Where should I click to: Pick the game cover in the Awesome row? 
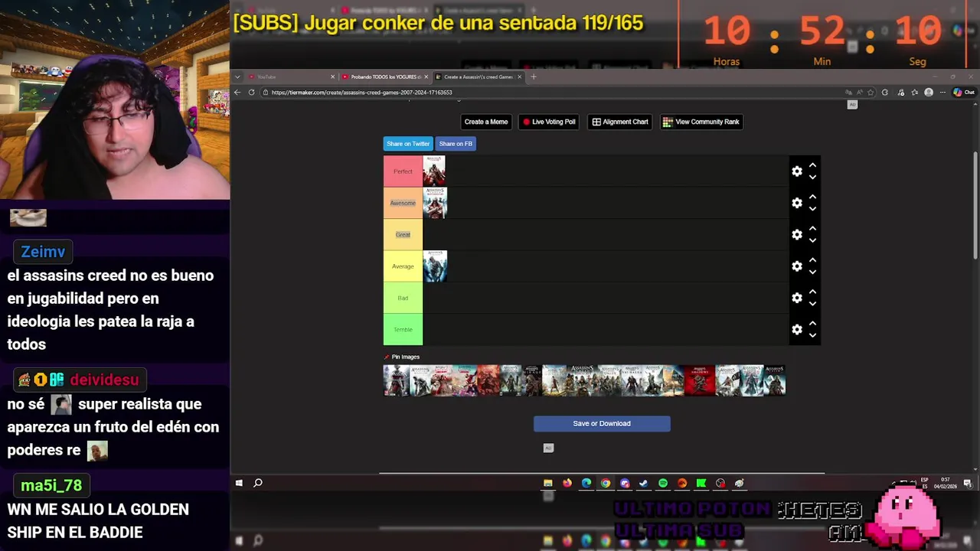tap(435, 203)
